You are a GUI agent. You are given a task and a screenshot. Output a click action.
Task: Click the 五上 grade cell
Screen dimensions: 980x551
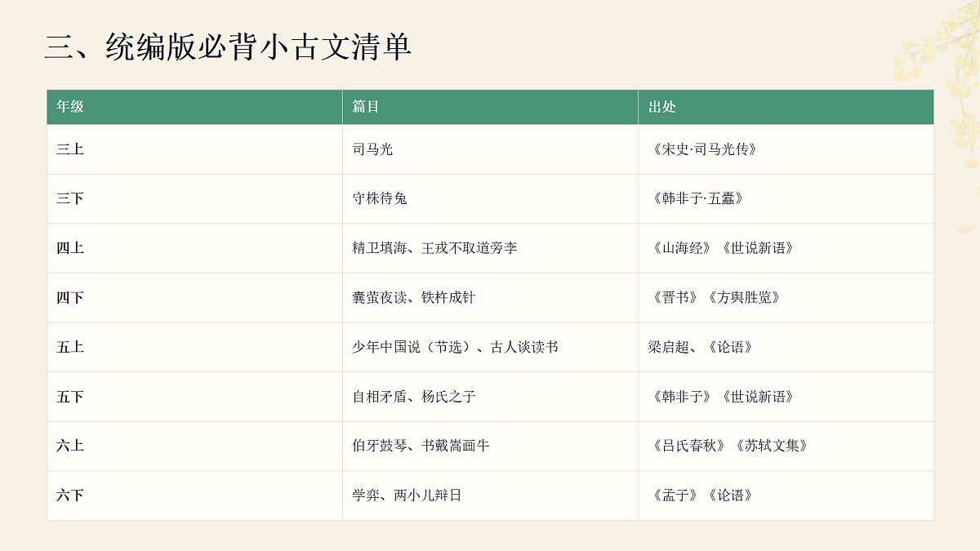point(194,347)
